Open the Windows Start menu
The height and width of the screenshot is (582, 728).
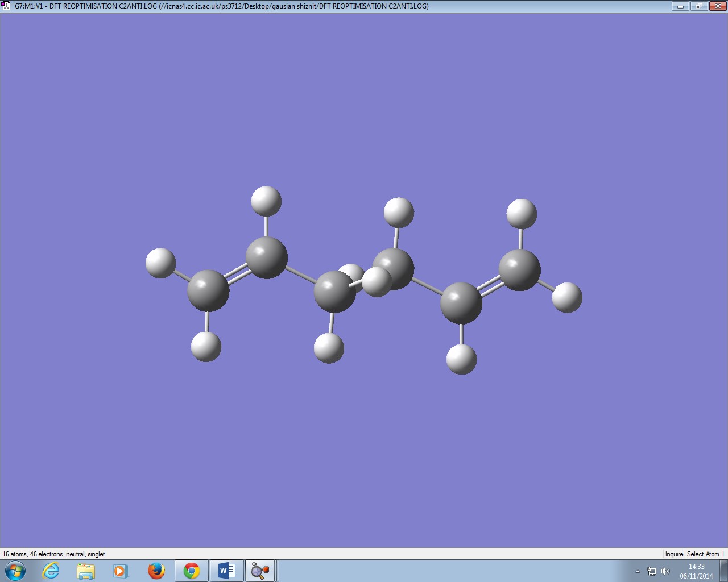[15, 571]
